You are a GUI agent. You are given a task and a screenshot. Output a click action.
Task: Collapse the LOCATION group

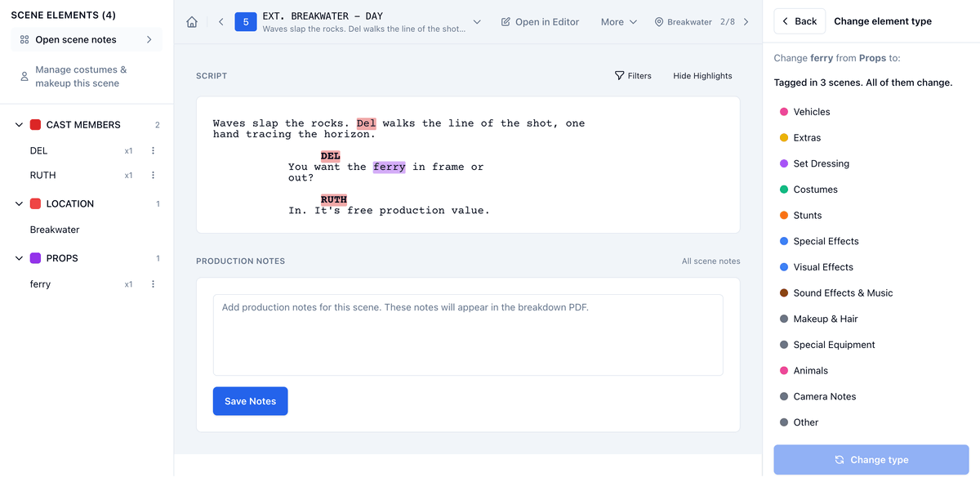point(19,204)
